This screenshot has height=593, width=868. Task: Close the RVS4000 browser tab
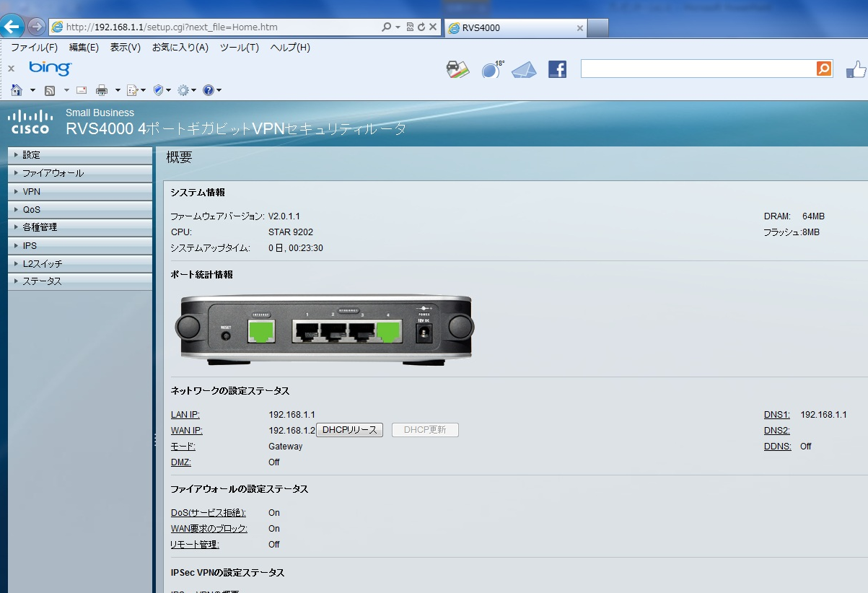click(x=579, y=28)
